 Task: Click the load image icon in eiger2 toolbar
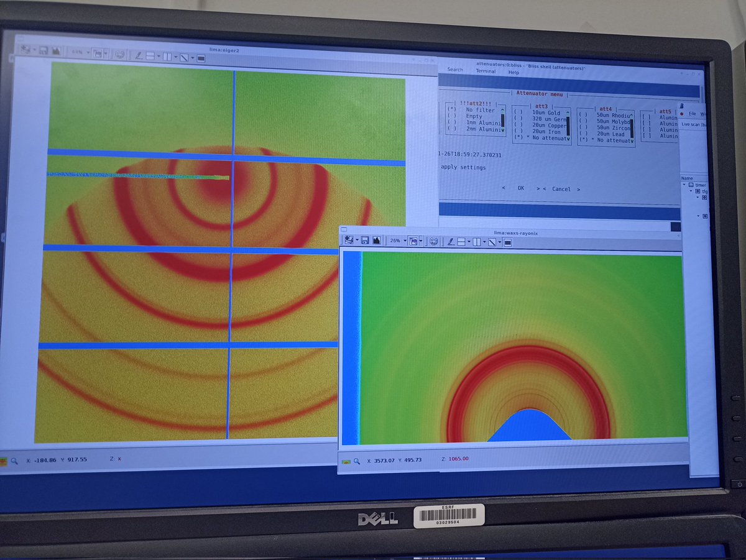pyautogui.click(x=25, y=50)
